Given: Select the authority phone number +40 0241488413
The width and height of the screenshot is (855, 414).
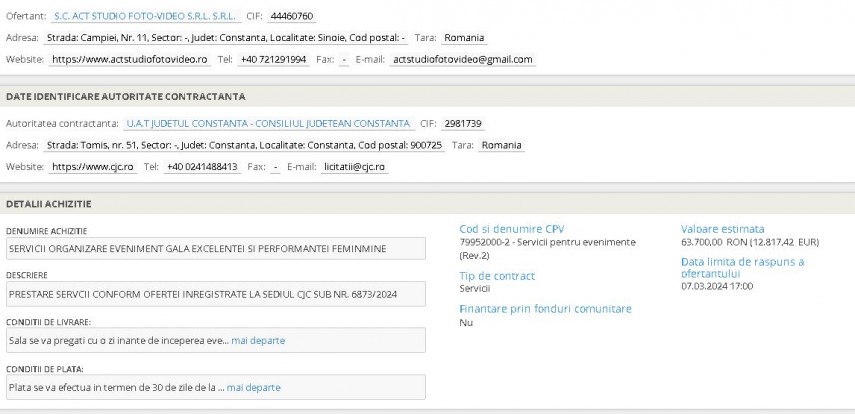Looking at the screenshot, I should coord(203,166).
